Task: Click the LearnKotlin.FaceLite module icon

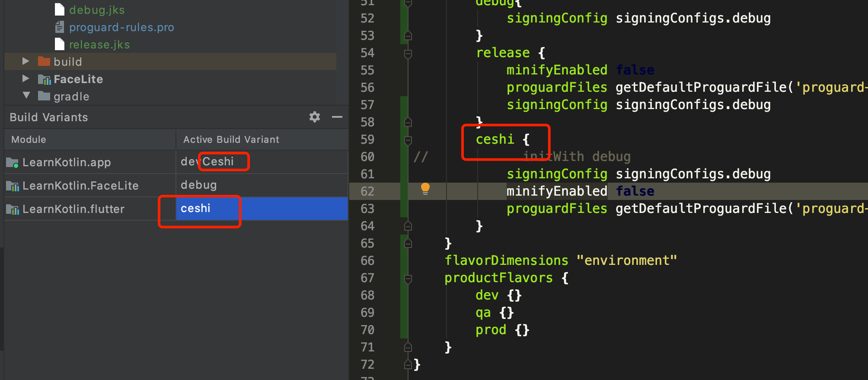Action: (x=13, y=186)
